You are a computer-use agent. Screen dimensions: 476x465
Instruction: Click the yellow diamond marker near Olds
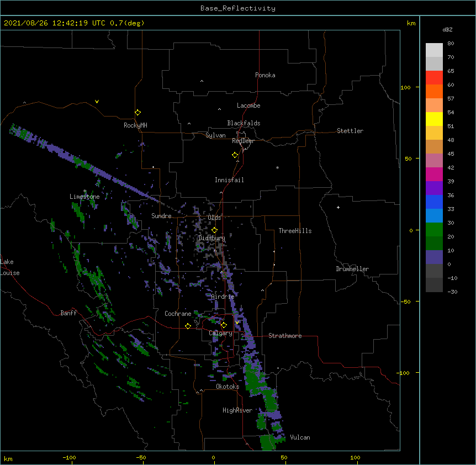click(214, 230)
